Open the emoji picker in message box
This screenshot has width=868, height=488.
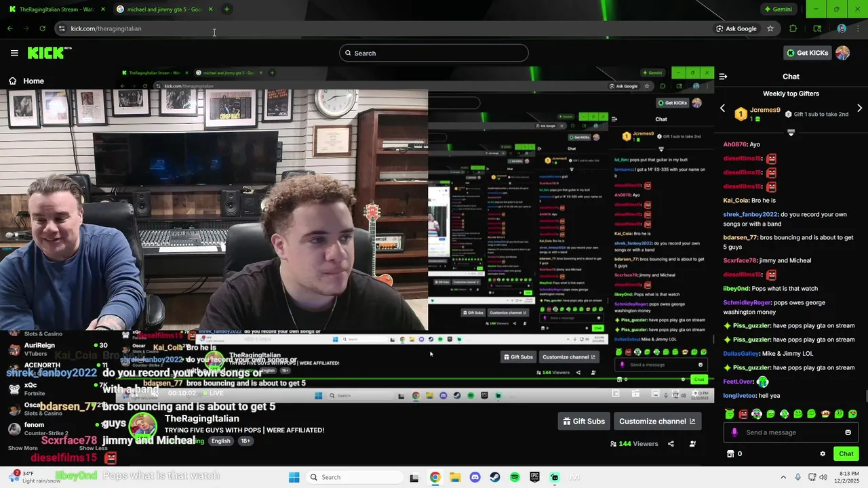(848, 432)
